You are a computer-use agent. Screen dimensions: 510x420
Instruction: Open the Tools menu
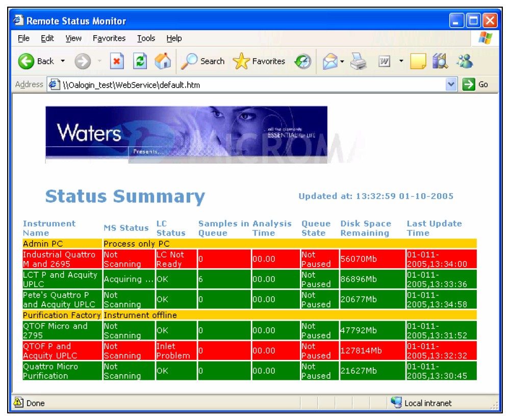(x=146, y=38)
